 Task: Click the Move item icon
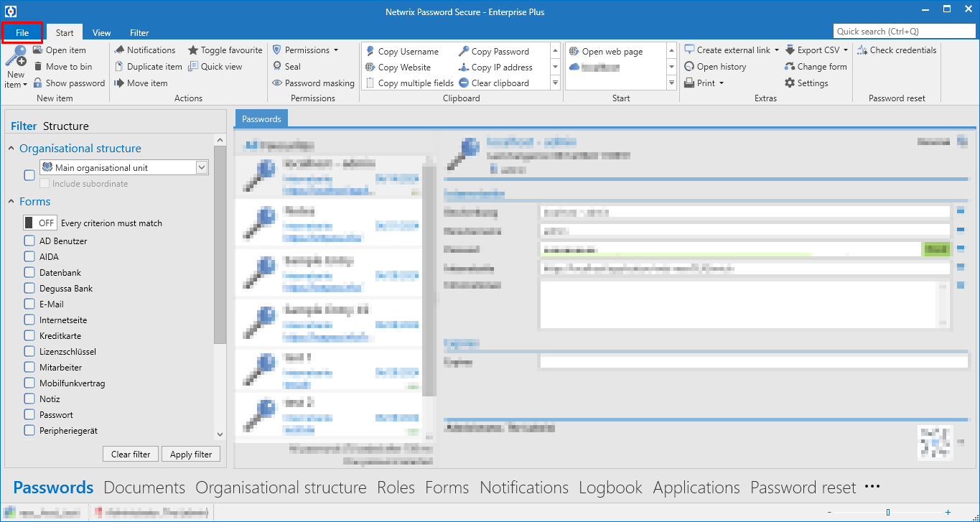click(x=120, y=83)
